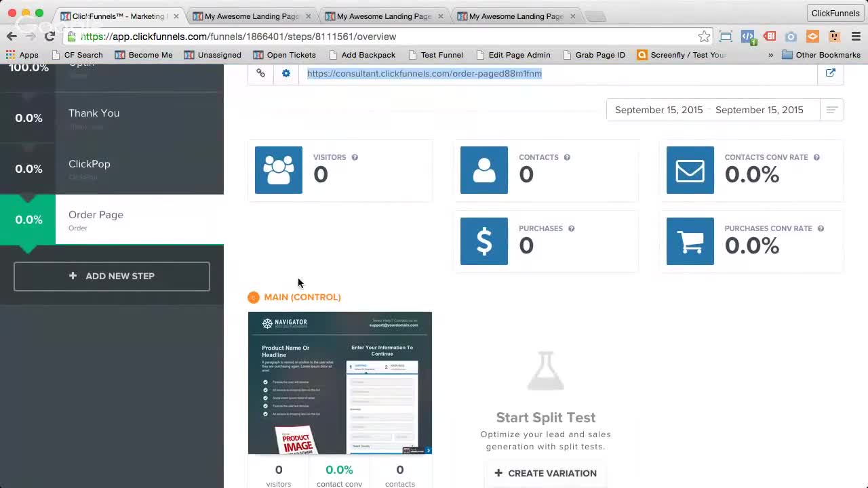This screenshot has width=868, height=488.
Task: Show help tooltip for Visitors
Action: pyautogui.click(x=355, y=157)
